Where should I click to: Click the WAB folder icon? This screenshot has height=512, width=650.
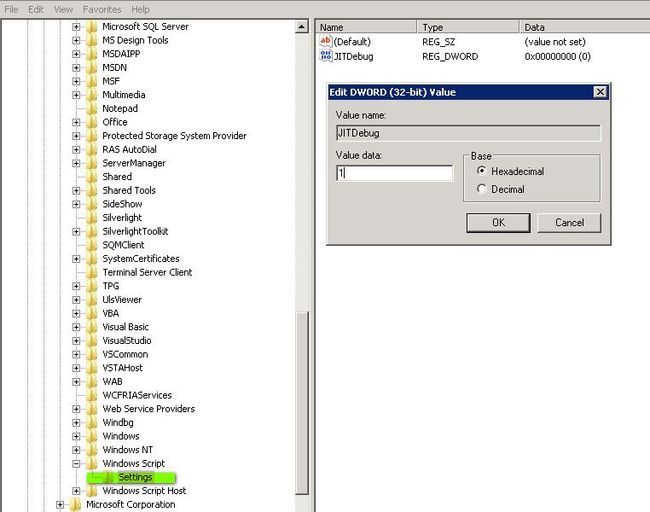tap(92, 381)
